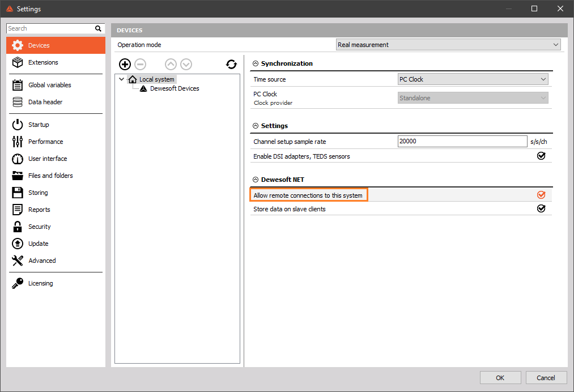The height and width of the screenshot is (392, 574).
Task: Remove device with the minus icon
Action: [x=140, y=65]
